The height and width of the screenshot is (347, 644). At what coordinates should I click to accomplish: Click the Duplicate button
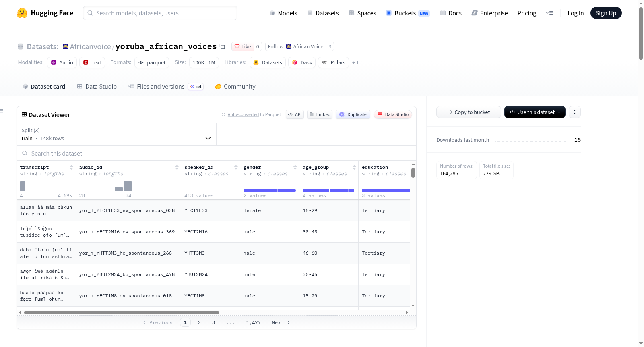pos(353,114)
